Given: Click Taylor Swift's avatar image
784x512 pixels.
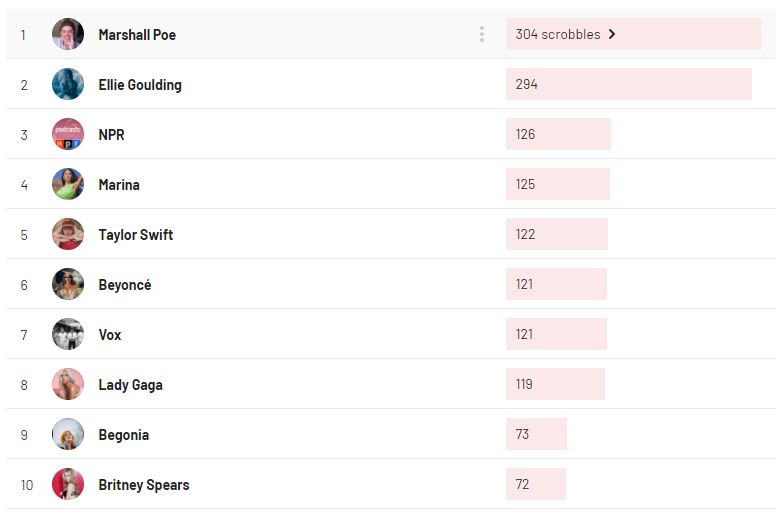Looking at the screenshot, I should [68, 234].
